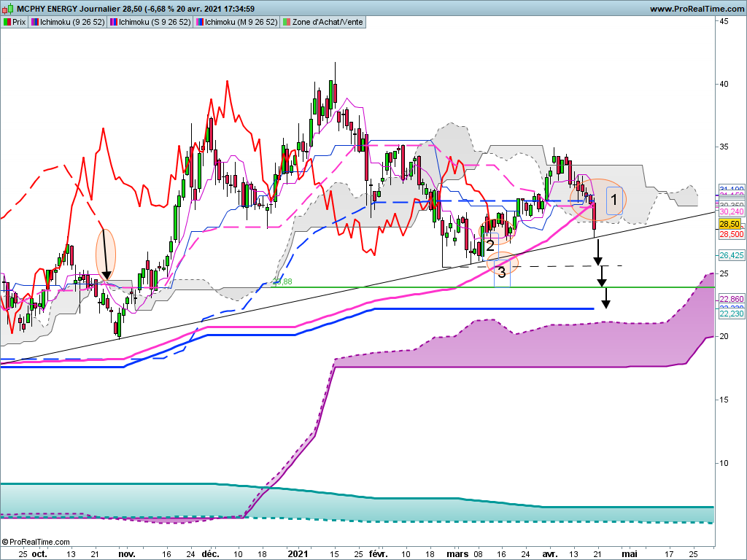Click the Ichimoku (9 26 52) color icon
Screen dimensions: 747x560
point(35,22)
